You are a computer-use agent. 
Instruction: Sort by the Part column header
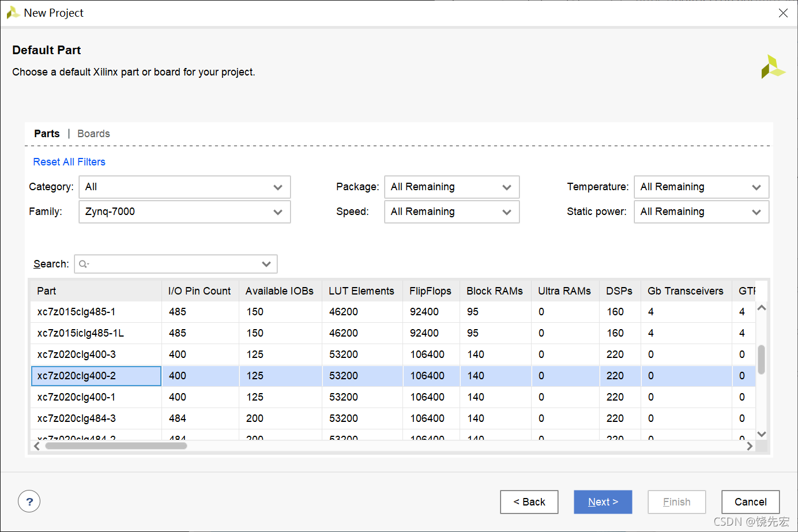(96, 291)
